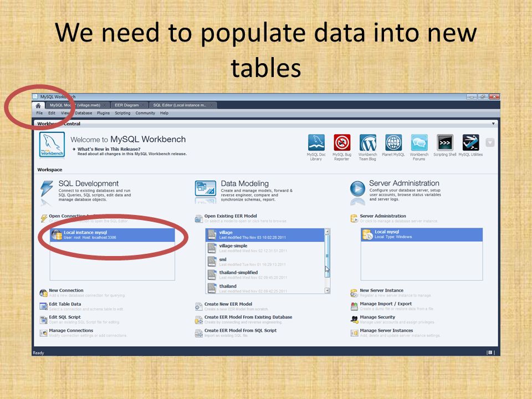
Task: Select the Local mysql server instance
Action: (422, 234)
